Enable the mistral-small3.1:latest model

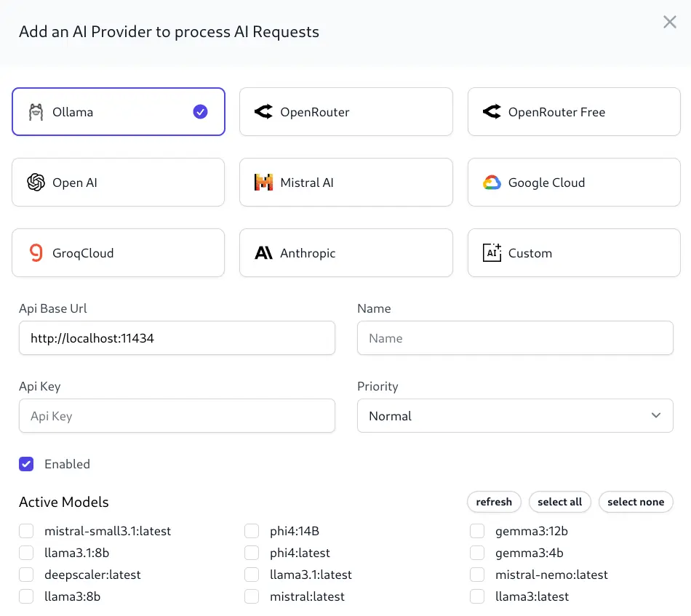[x=26, y=531]
